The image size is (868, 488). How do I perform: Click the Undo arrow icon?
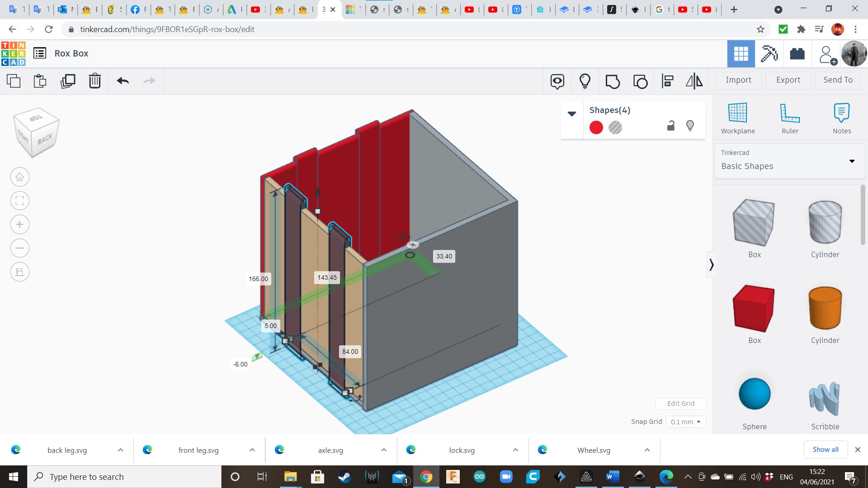point(123,81)
